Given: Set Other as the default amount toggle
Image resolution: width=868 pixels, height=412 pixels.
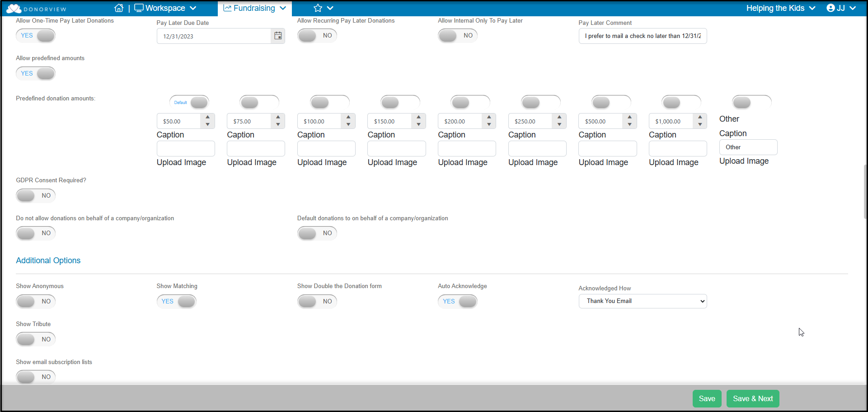Looking at the screenshot, I should coord(752,102).
